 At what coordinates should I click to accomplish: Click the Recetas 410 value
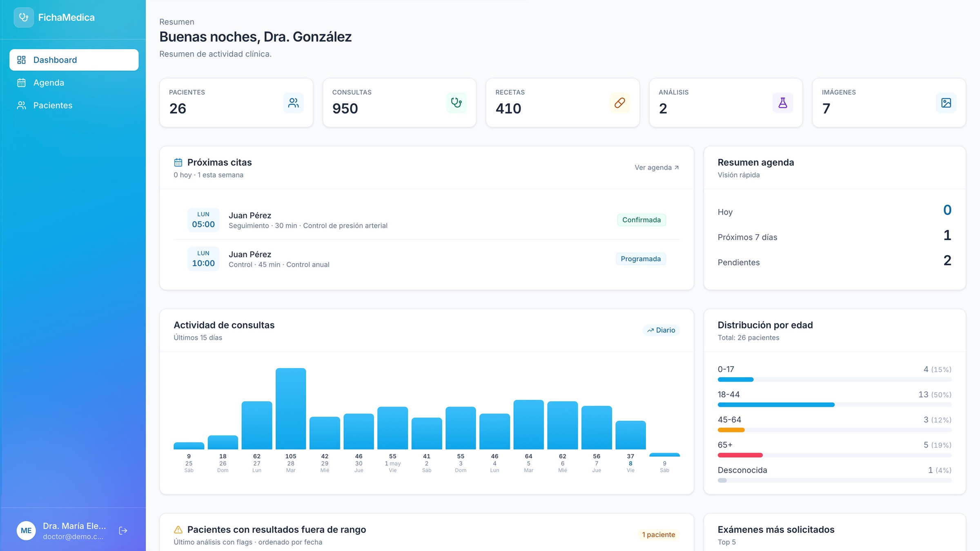coord(508,109)
